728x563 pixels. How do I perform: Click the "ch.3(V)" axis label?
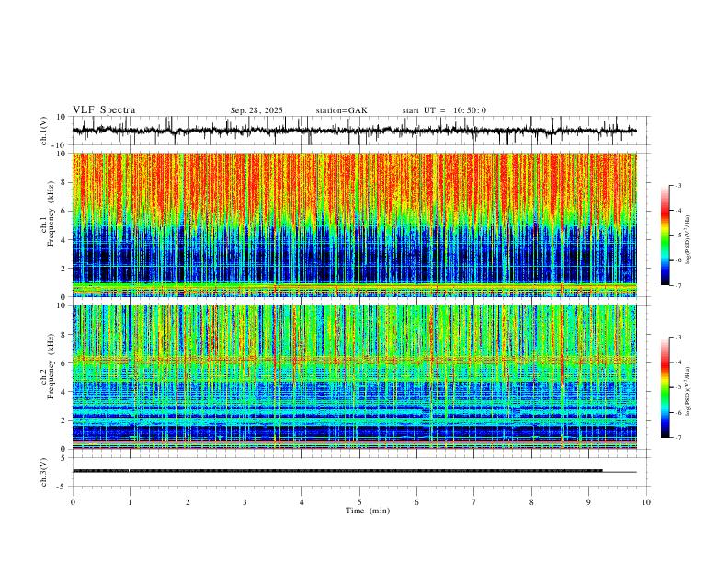click(44, 472)
